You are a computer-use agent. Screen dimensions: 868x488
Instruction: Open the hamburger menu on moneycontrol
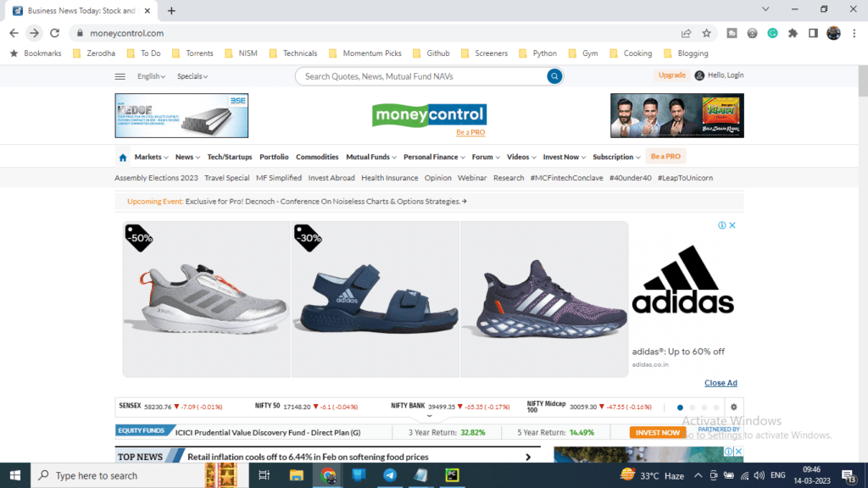tap(120, 76)
